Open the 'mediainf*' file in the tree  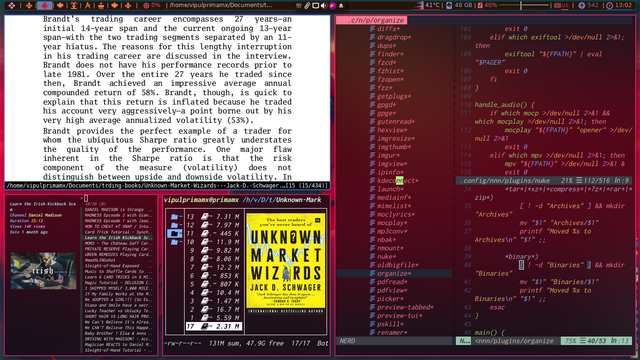[390, 198]
